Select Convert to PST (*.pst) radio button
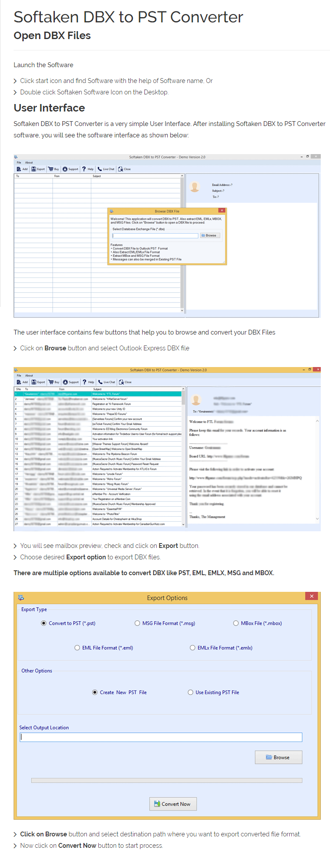The height and width of the screenshot is (868, 330). click(x=43, y=623)
